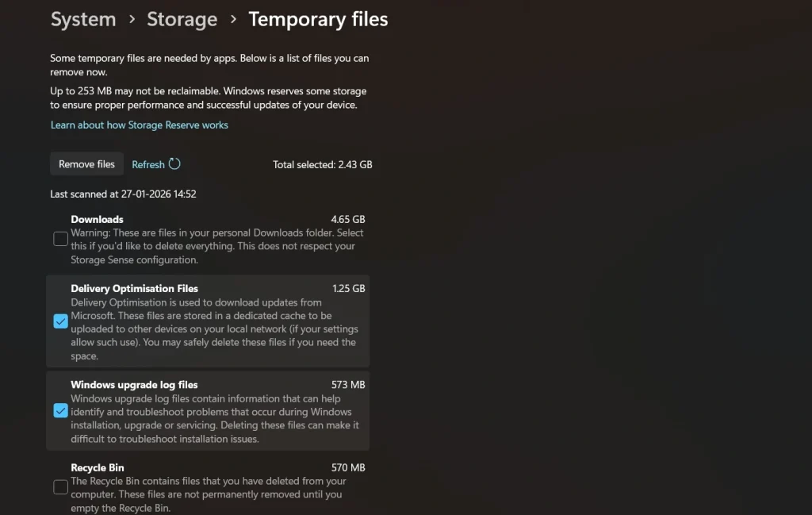812x515 pixels.
Task: Click the Remove files button
Action: click(86, 163)
